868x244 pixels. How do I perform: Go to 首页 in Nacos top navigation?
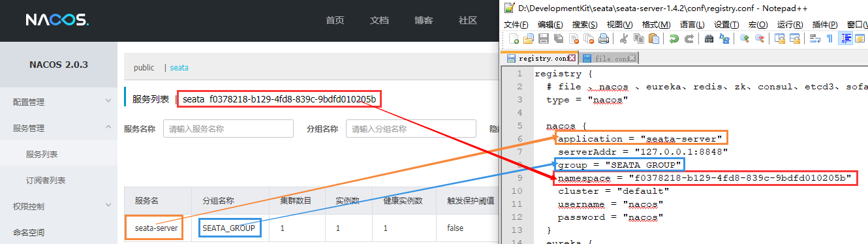pos(335,20)
